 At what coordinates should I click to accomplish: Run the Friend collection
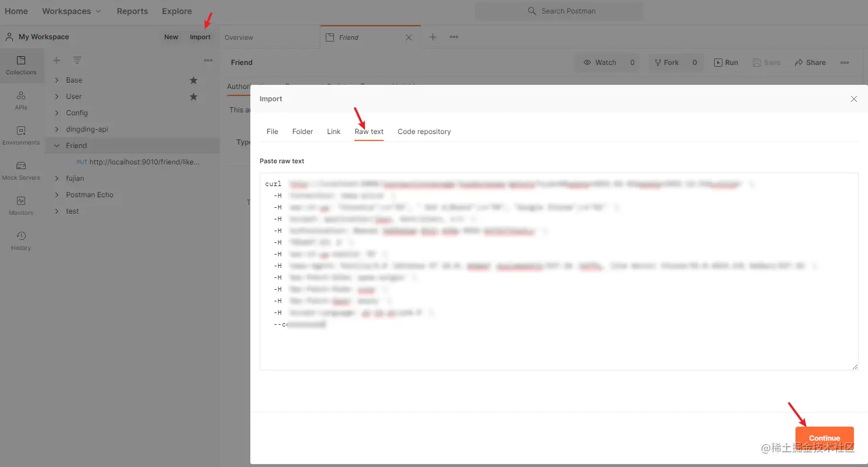[x=726, y=63]
